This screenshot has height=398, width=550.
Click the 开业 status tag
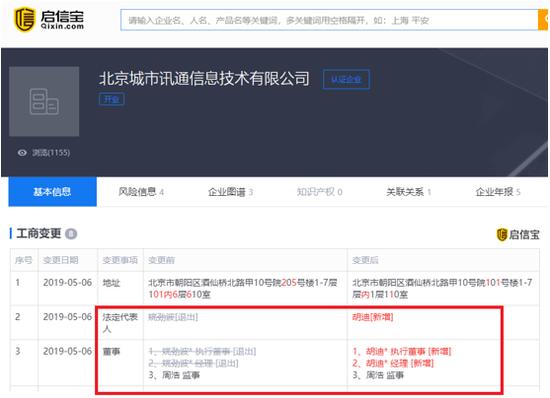(x=112, y=100)
